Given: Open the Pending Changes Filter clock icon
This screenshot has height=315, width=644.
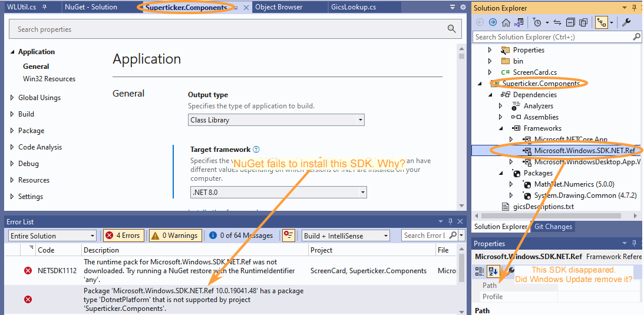Looking at the screenshot, I should point(537,22).
